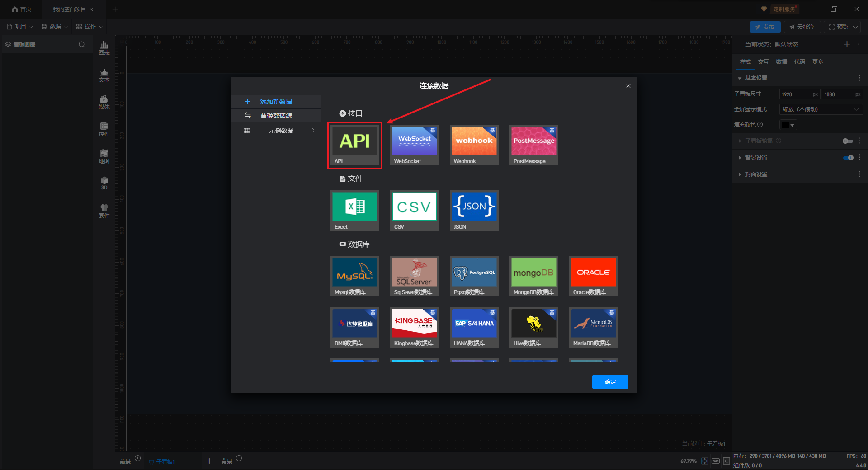Expand the 子看板轮播 section
The image size is (868, 470).
pos(740,141)
